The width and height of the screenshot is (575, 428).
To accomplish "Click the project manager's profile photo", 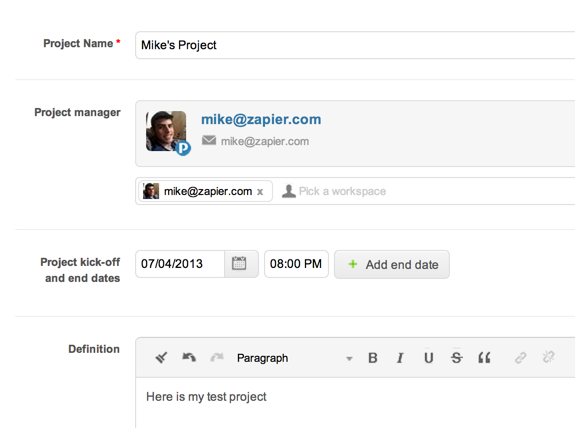I will coord(166,131).
